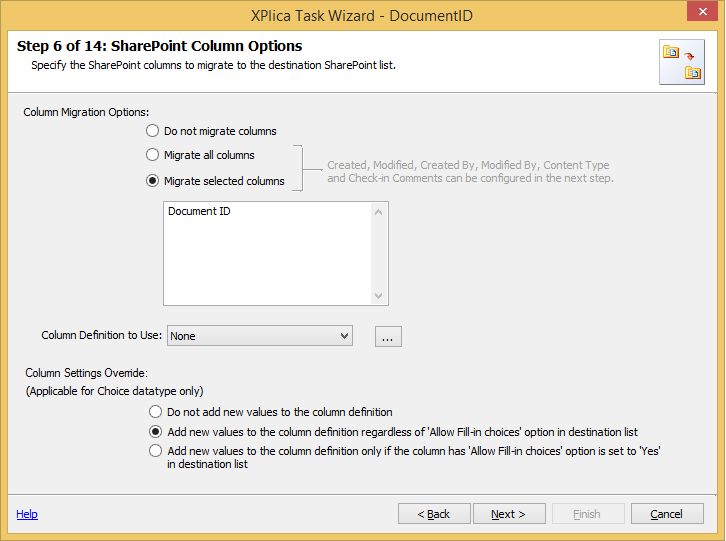
Task: Click the dropdown arrow beside None
Action: coord(344,336)
